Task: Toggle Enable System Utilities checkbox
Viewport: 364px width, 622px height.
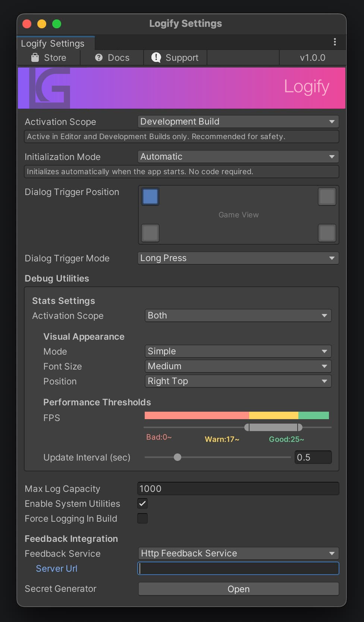Action: pos(142,503)
